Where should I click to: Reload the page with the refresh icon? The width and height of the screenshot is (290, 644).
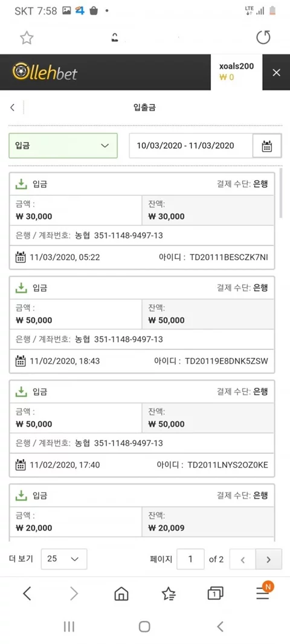pos(263,37)
